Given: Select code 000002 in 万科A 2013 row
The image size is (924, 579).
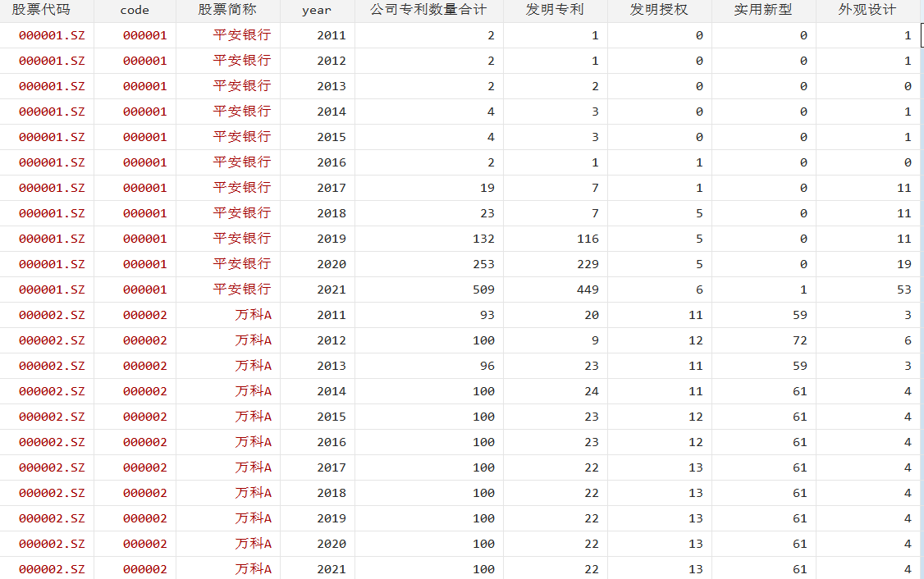Looking at the screenshot, I should pyautogui.click(x=145, y=365).
